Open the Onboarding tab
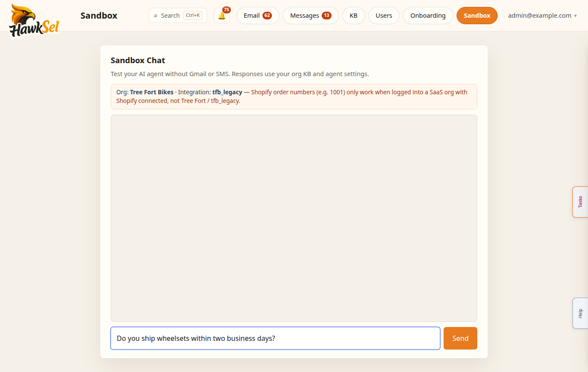 coord(428,16)
